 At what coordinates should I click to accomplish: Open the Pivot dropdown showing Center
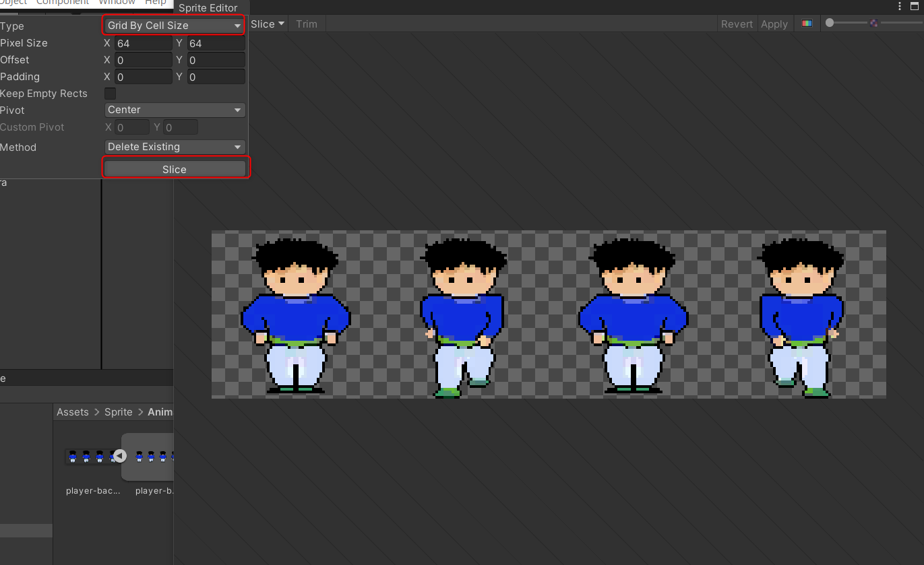click(x=175, y=110)
